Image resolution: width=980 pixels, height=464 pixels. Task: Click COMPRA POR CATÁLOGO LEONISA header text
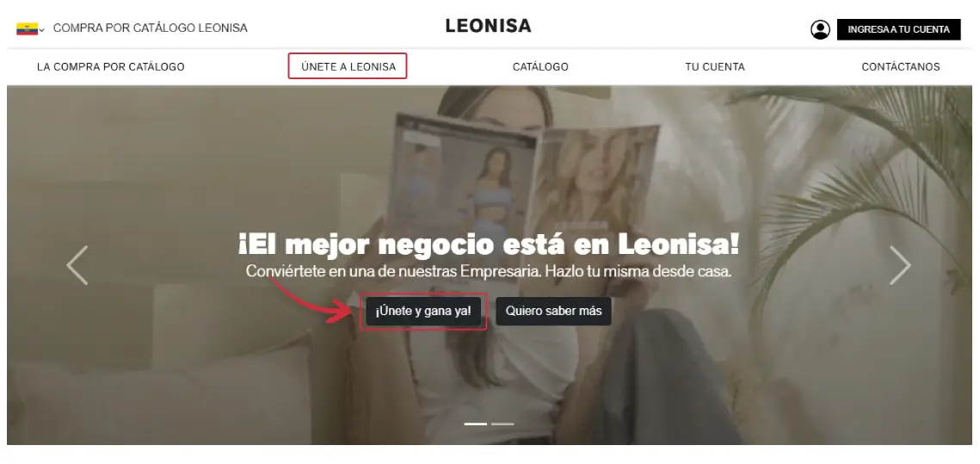click(x=150, y=28)
